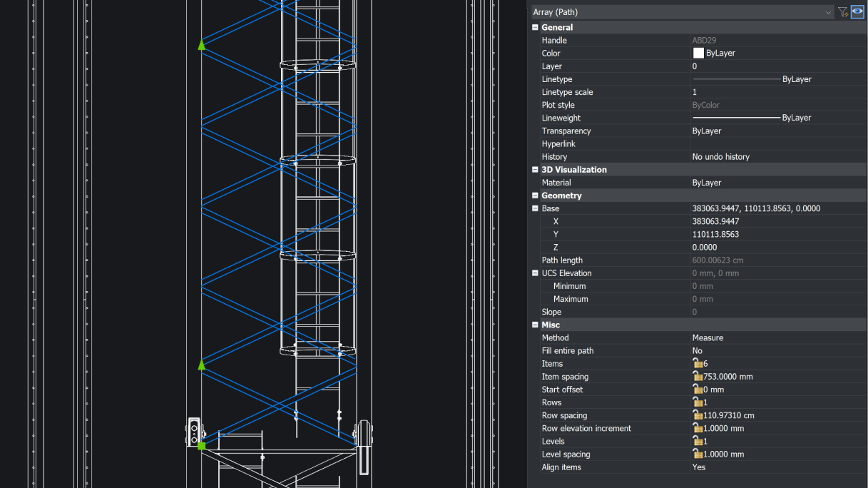
Task: Collapse the Geometry section
Action: [535, 195]
